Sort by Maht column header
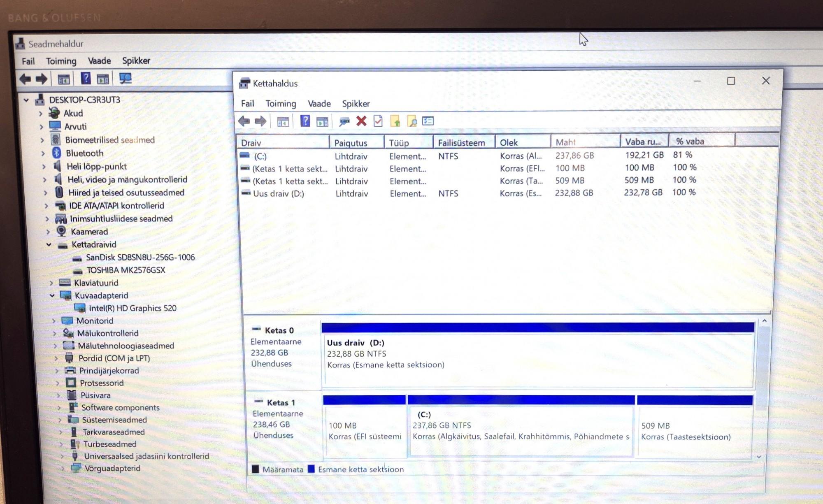Image resolution: width=823 pixels, height=504 pixels. point(586,142)
